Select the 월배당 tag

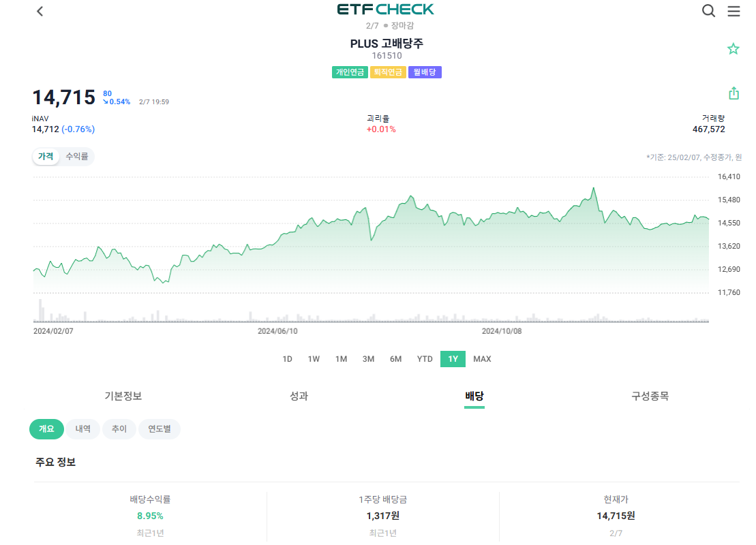425,72
